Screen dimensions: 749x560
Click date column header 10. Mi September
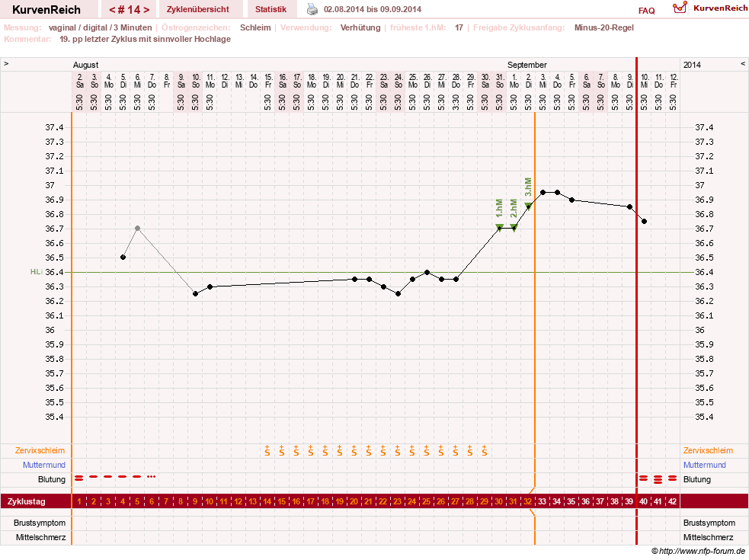click(645, 81)
